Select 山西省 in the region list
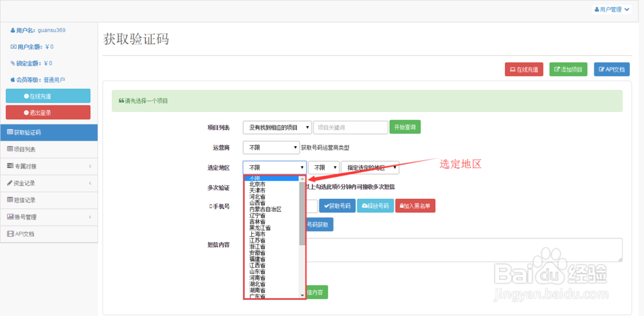 272,203
